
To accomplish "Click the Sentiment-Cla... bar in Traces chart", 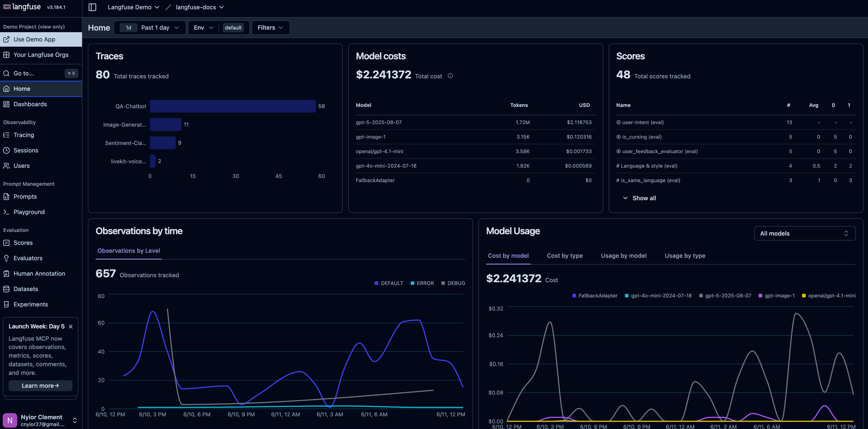I will (x=163, y=143).
